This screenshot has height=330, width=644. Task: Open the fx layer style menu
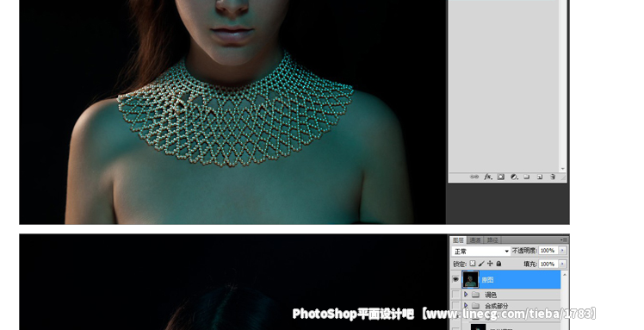pyautogui.click(x=487, y=177)
